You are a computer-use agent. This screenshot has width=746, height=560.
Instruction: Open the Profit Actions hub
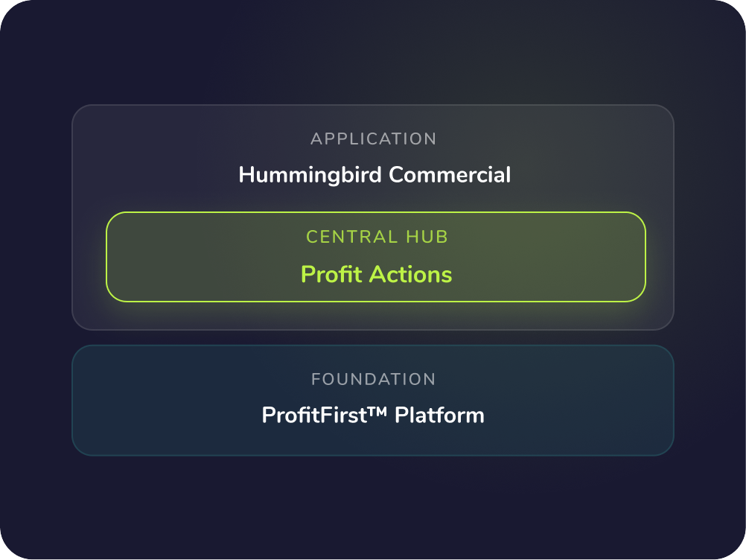click(x=376, y=275)
